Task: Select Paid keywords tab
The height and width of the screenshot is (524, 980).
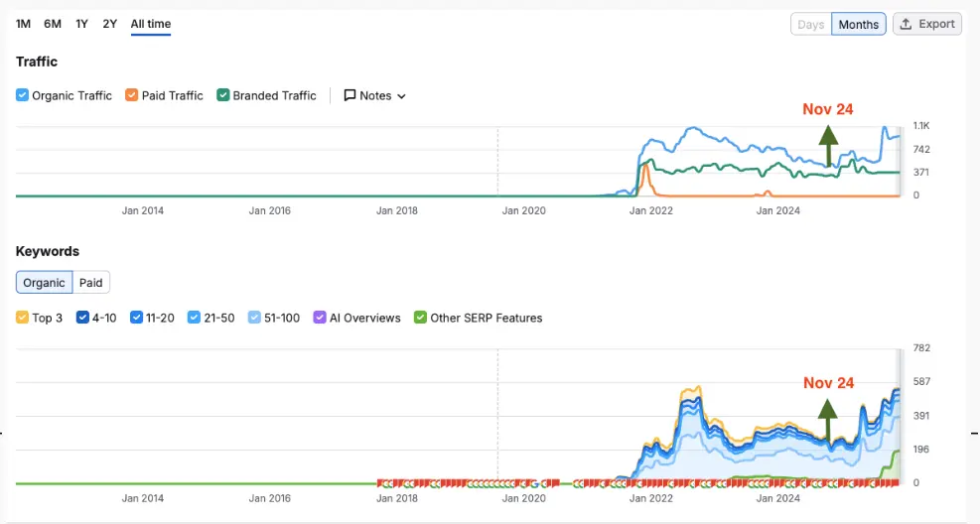Action: click(90, 282)
